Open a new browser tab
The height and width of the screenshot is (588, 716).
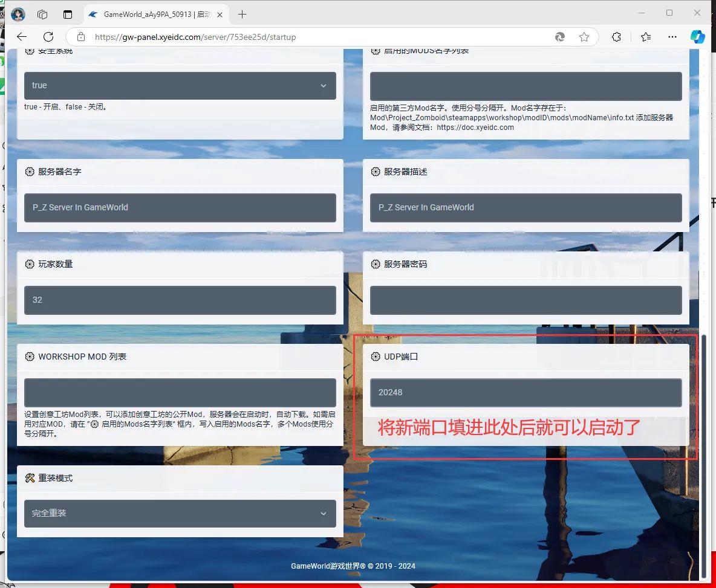pyautogui.click(x=242, y=14)
